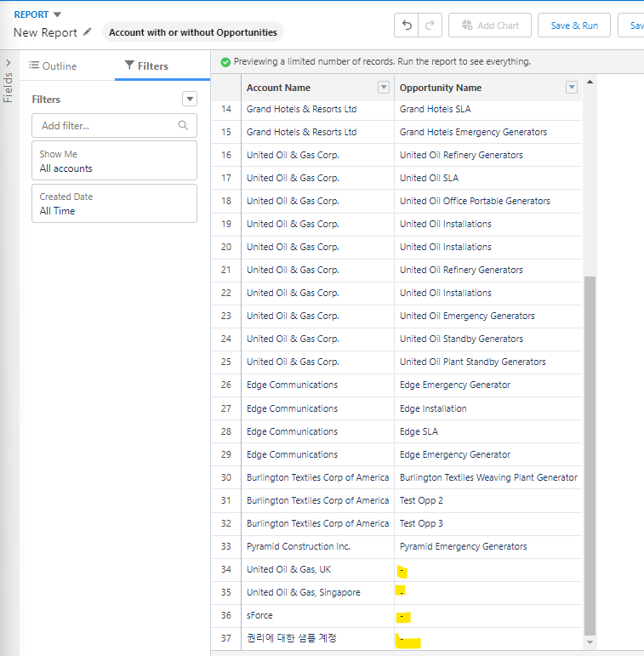Click United Oil Office Portable Generators cell

488,202
